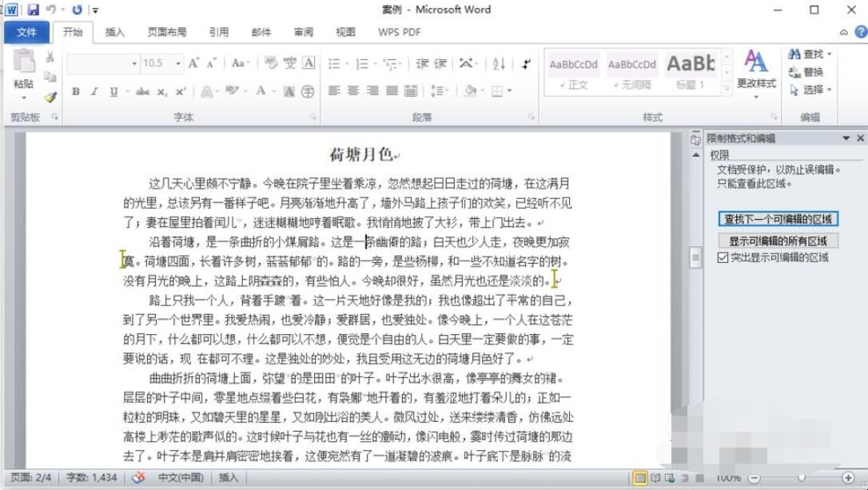Click the Sort A-Z icon
868x490 pixels.
coord(499,64)
